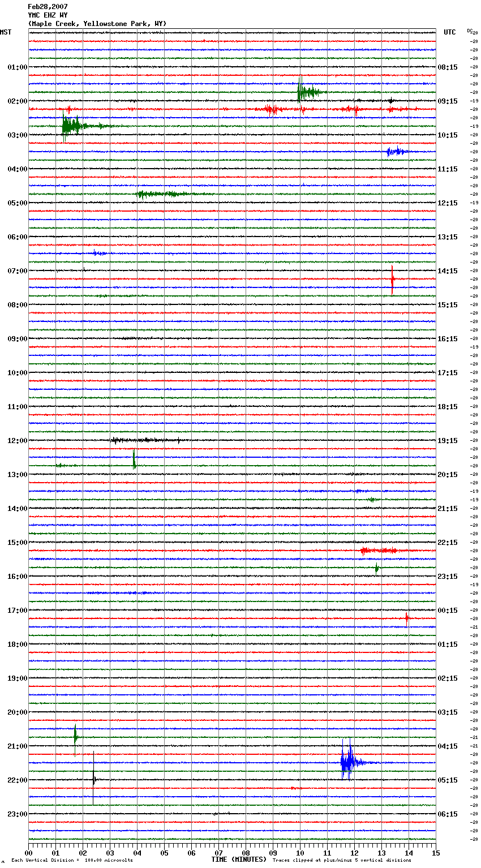Click minute 12 on the bottom axis
481x868 pixels.
354,852
